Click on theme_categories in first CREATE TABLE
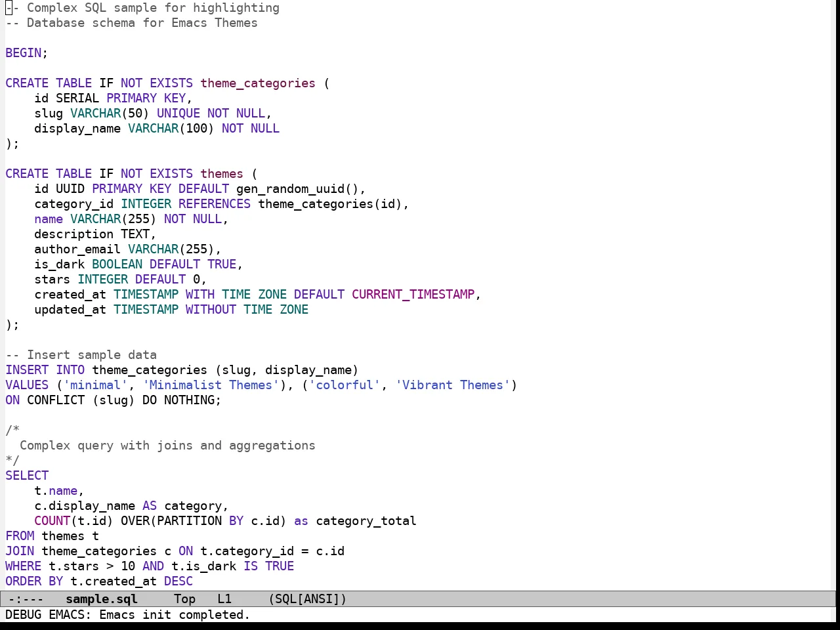The height and width of the screenshot is (630, 840). coord(258,83)
